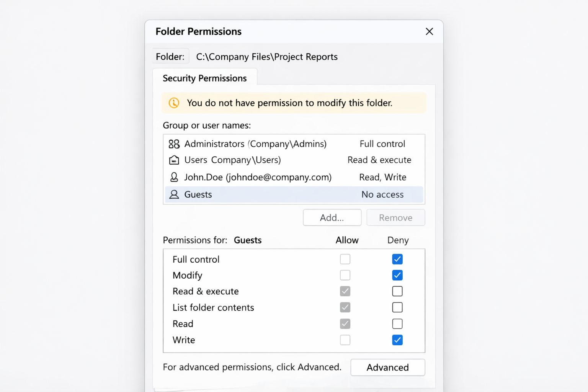Uncheck Deny for Modify
Viewport: 588px width, 392px height.
point(397,275)
